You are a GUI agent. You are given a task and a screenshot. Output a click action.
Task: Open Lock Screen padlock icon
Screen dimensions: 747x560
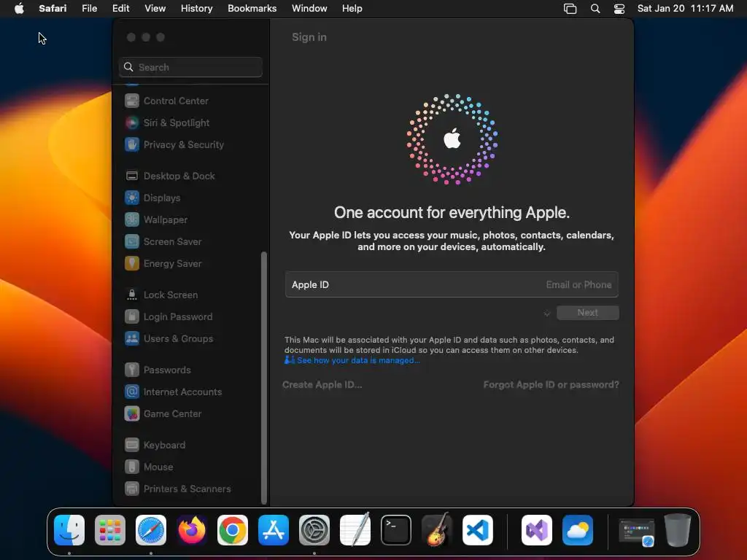coord(132,295)
